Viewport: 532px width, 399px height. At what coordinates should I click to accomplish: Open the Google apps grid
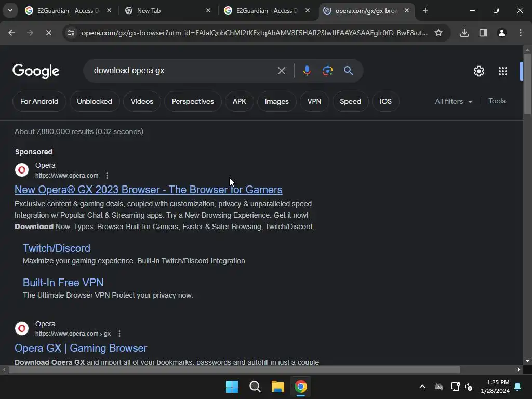click(x=503, y=71)
